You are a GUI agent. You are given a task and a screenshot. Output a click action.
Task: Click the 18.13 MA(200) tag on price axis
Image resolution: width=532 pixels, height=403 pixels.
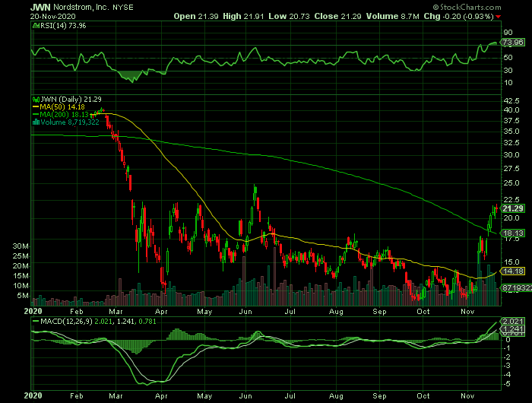(x=513, y=233)
